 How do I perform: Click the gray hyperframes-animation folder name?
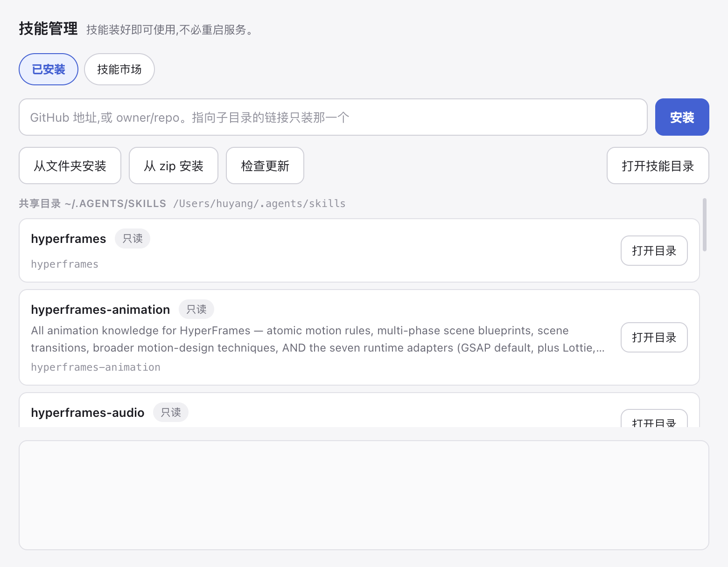(x=96, y=367)
